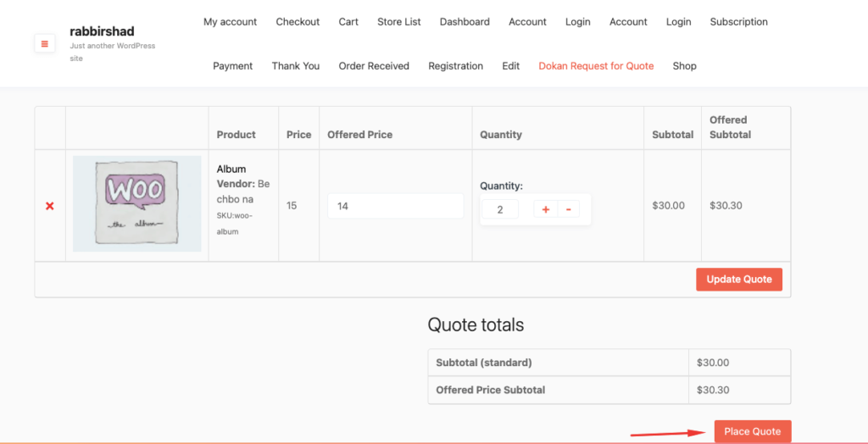This screenshot has height=444, width=868.
Task: Click the Quantity number field
Action: [x=501, y=209]
